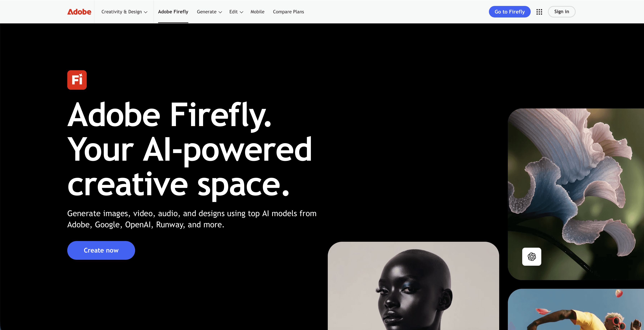
Task: Click the red Firefly Fi app icon
Action: 77,80
